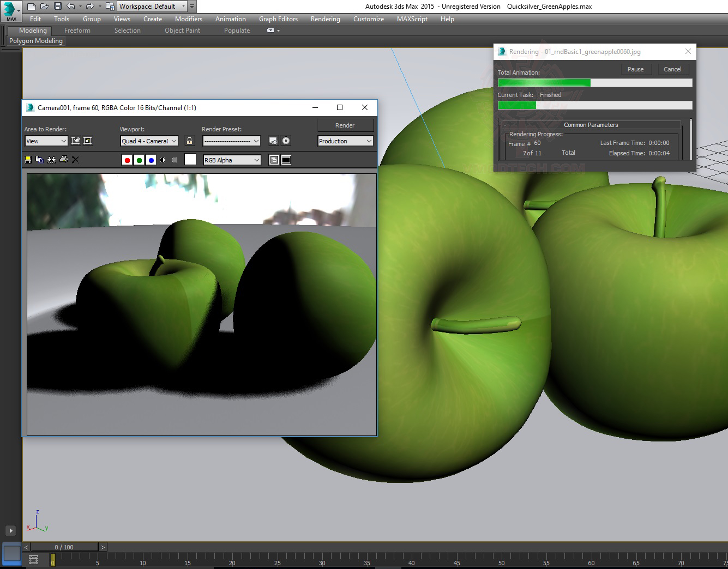Click the 0 / 100 time slider
The image size is (728, 569).
pyautogui.click(x=64, y=547)
